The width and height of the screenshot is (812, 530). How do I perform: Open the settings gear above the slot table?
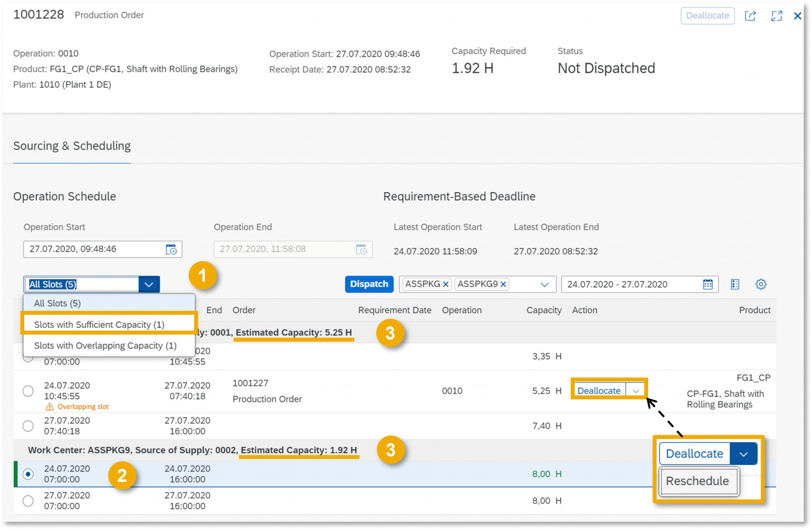(761, 284)
